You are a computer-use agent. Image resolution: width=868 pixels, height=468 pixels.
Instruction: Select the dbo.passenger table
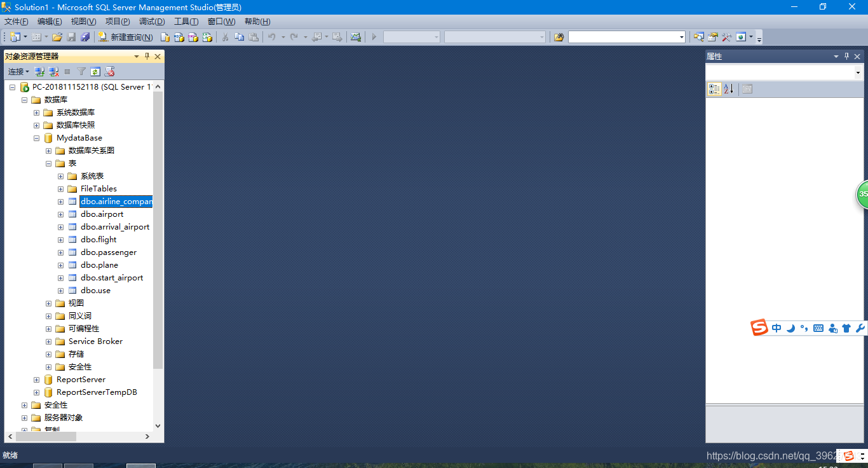pyautogui.click(x=109, y=252)
